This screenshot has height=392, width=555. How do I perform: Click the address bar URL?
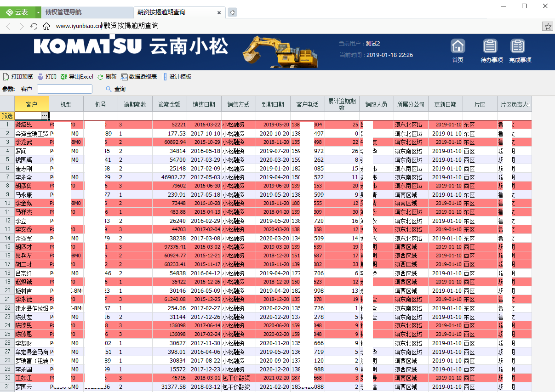tap(107, 26)
